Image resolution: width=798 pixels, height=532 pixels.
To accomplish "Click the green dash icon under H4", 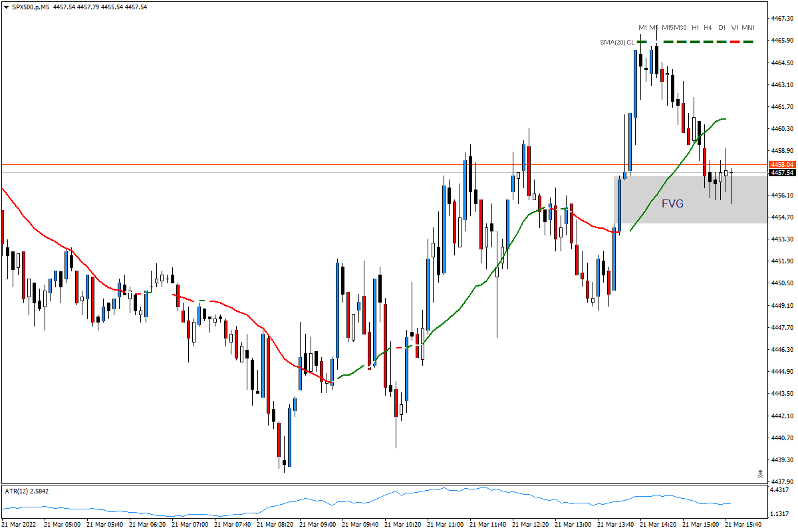I will [708, 41].
